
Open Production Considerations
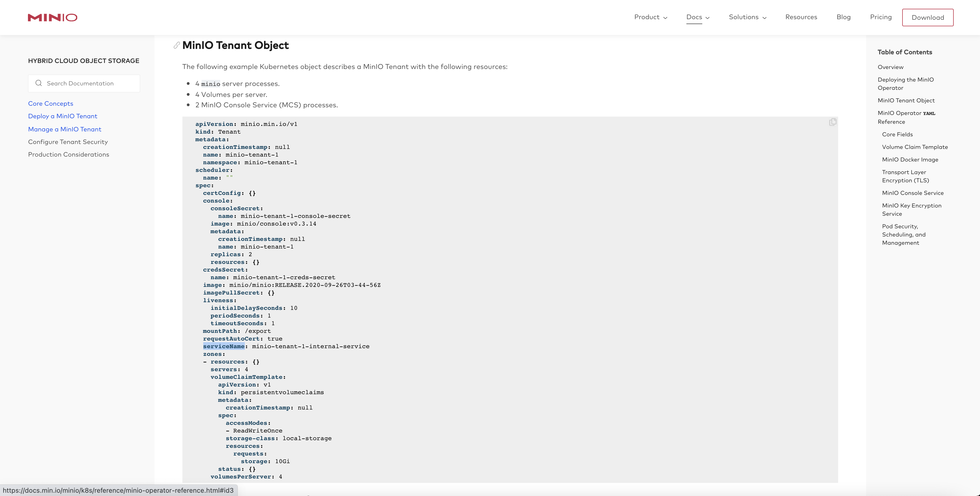68,154
